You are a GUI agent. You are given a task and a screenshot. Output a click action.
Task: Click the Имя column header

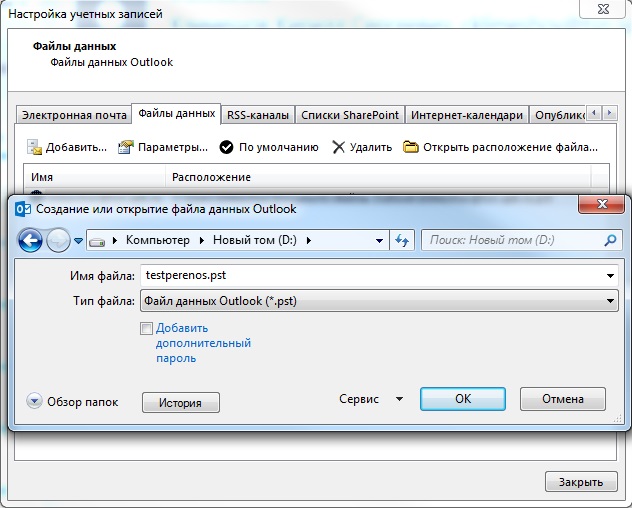pos(95,177)
